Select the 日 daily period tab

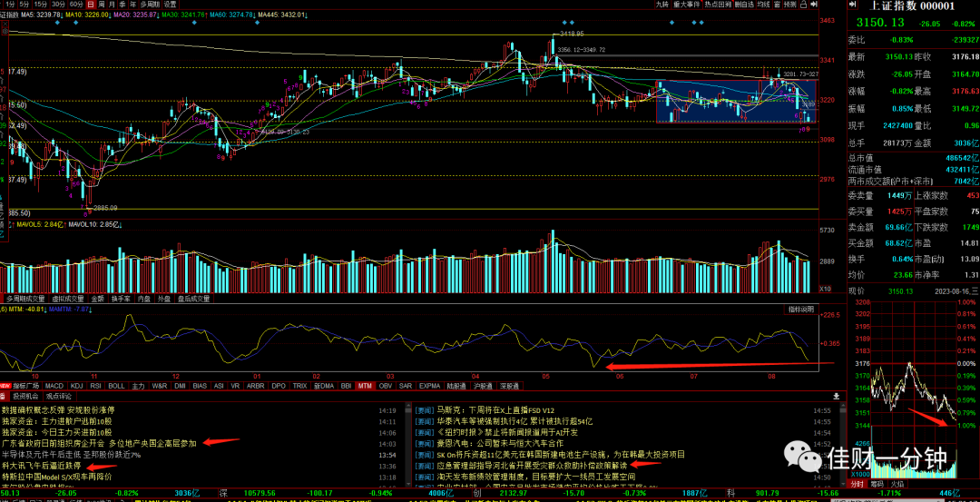[x=91, y=5]
